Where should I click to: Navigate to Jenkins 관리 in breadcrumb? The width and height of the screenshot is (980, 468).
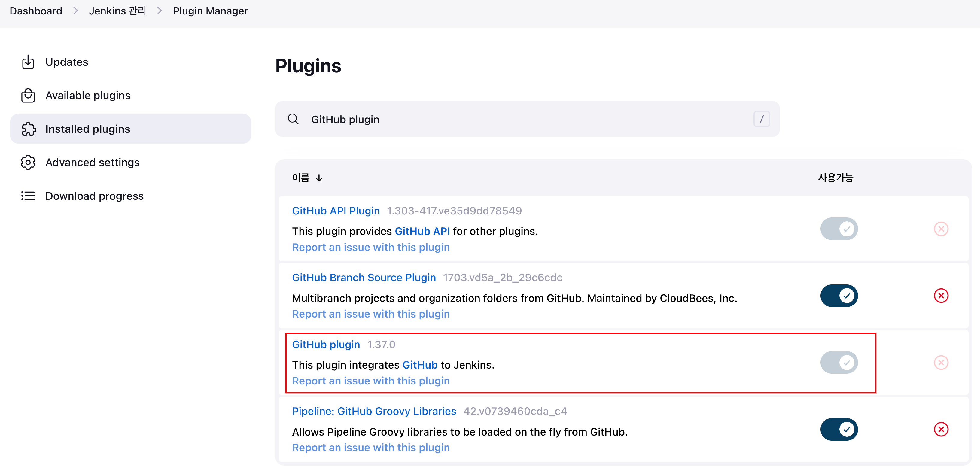tap(117, 11)
